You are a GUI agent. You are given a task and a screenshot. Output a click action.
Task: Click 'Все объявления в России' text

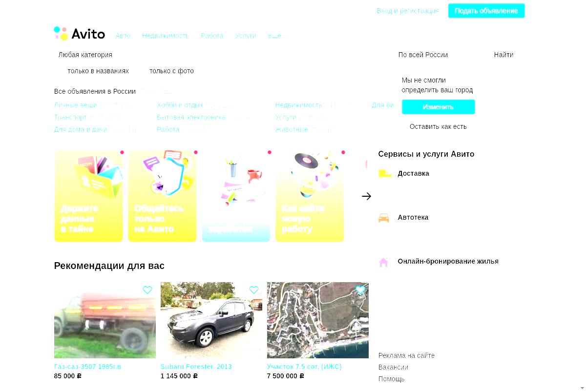coord(95,91)
